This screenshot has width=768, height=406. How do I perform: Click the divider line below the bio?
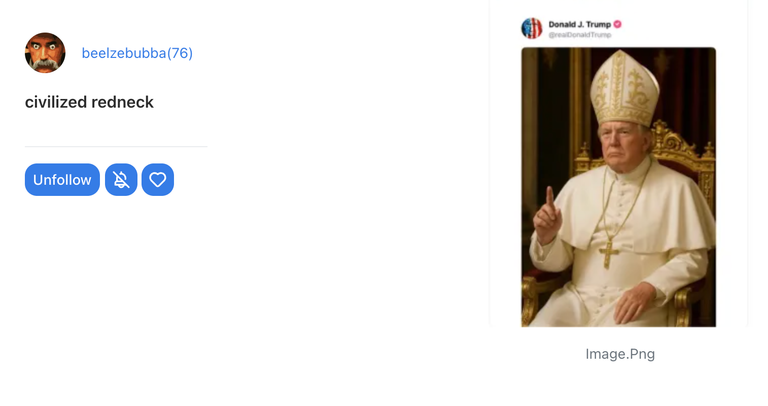(x=116, y=146)
